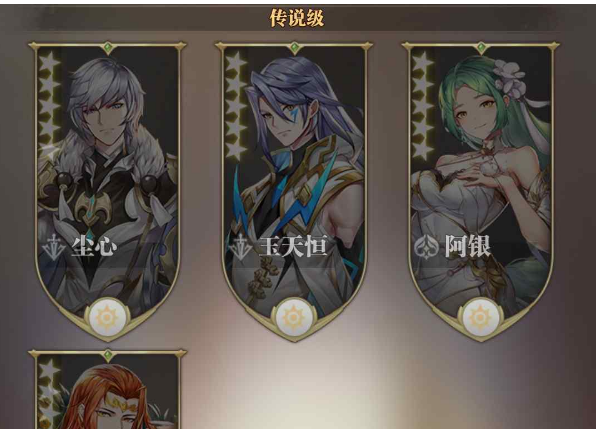Click the sun emblem under 玉天恒 card
The image size is (596, 429).
tap(293, 317)
